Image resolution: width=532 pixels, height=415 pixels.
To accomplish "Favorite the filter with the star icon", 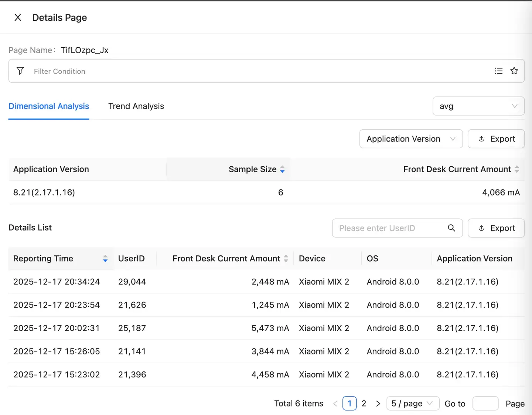I will [514, 71].
